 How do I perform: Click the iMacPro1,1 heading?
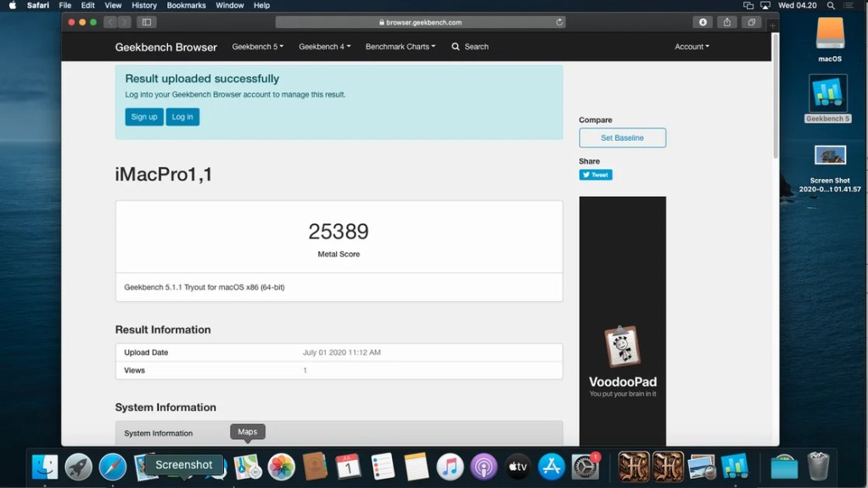pos(163,175)
